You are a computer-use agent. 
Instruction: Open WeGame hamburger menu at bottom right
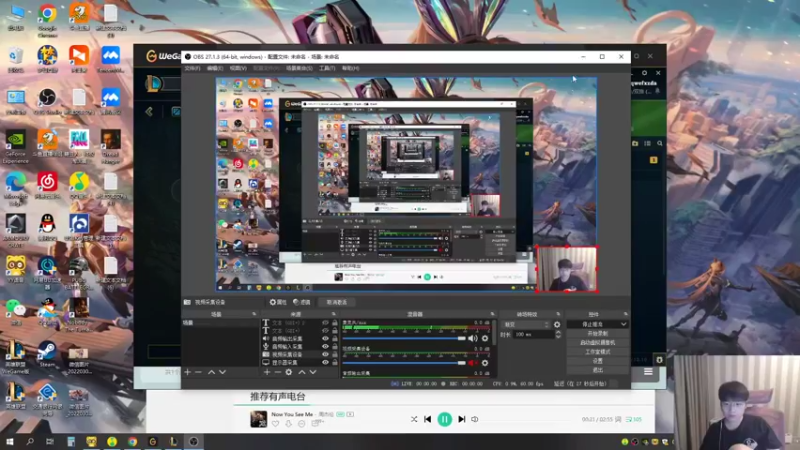(648, 371)
